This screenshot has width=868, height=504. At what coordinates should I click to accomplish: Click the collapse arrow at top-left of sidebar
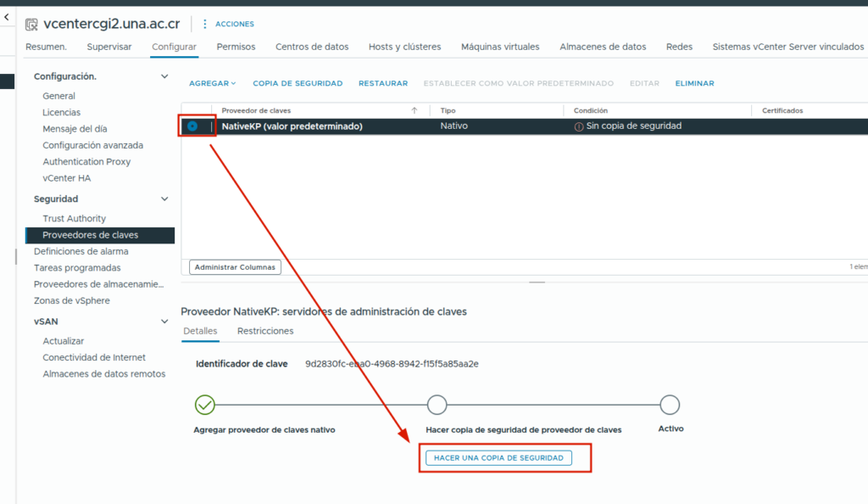click(x=7, y=17)
